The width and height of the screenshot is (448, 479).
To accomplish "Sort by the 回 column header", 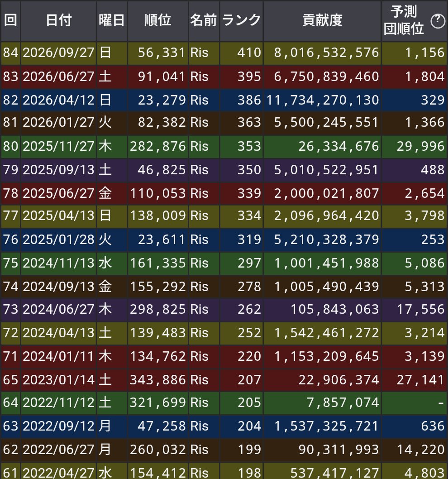I will [x=11, y=21].
